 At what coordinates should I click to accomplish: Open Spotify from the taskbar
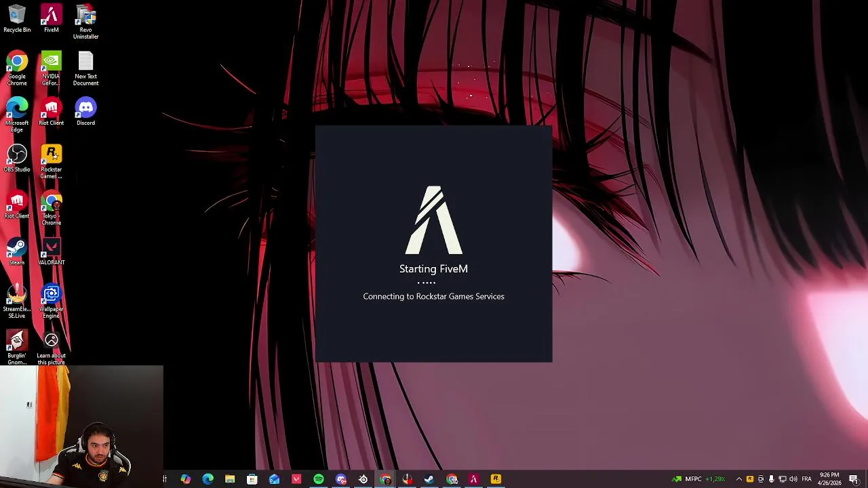coord(319,479)
